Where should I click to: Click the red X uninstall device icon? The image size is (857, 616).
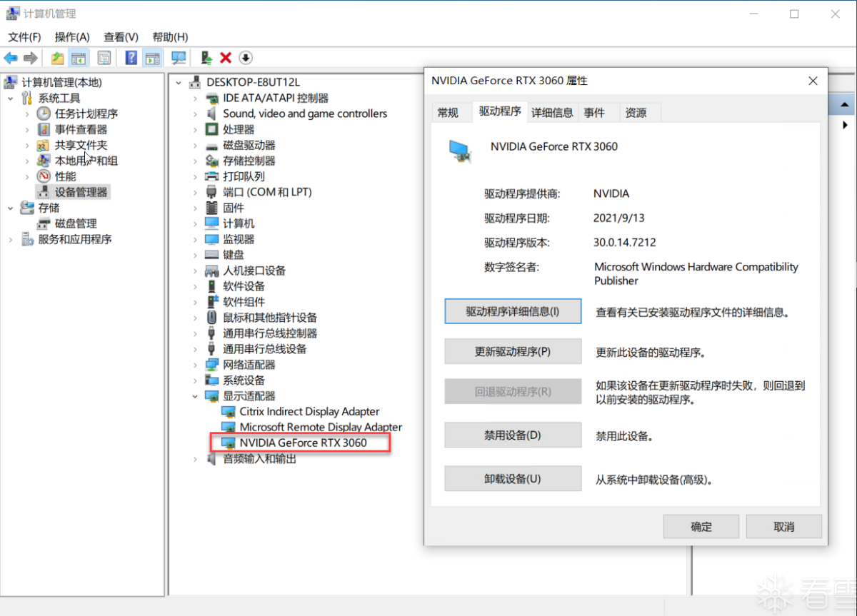click(226, 58)
